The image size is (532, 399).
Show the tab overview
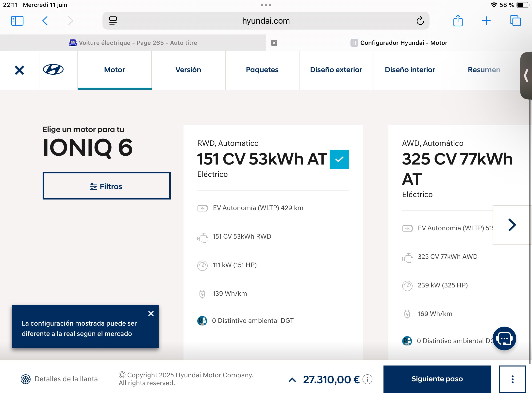pyautogui.click(x=515, y=21)
